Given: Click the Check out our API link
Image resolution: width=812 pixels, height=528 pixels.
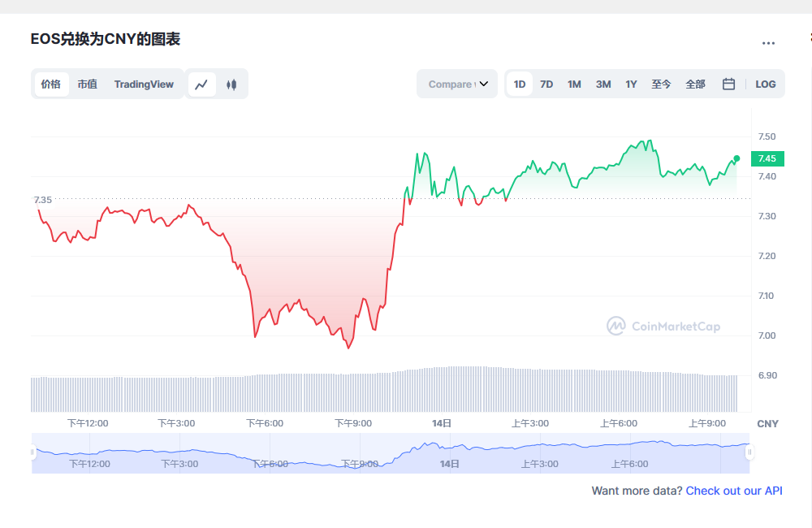Looking at the screenshot, I should [733, 491].
